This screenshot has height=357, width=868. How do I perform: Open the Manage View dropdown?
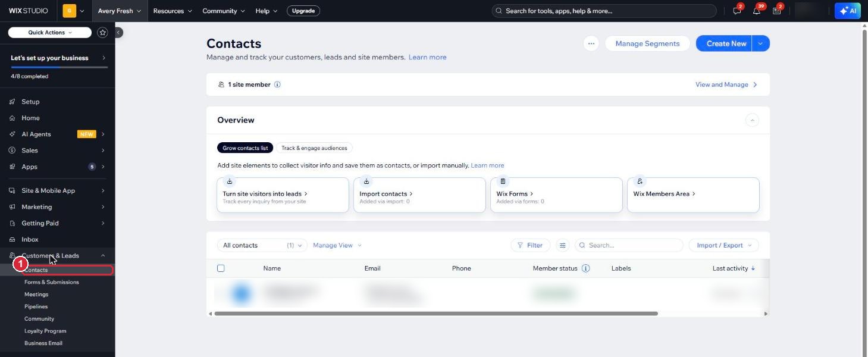[337, 245]
